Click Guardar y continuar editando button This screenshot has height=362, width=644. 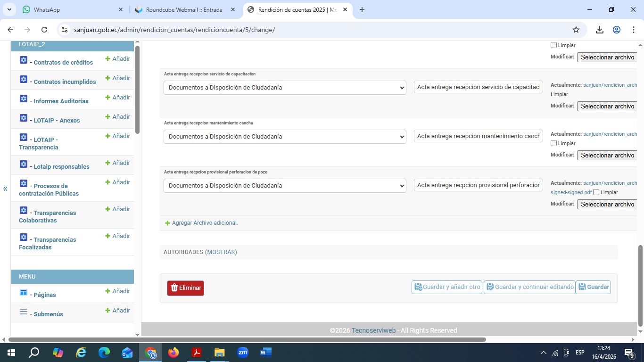click(529, 287)
